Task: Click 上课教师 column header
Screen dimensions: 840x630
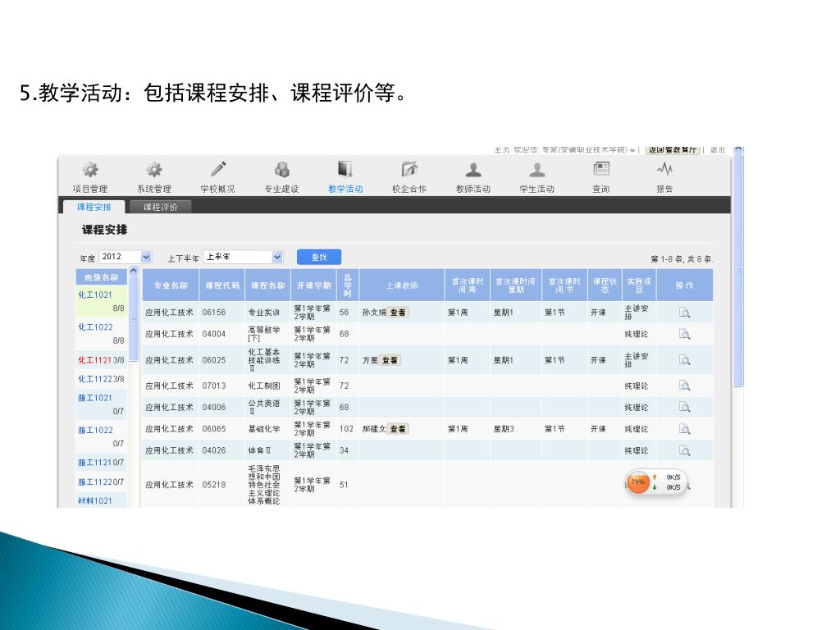Action: pos(402,285)
